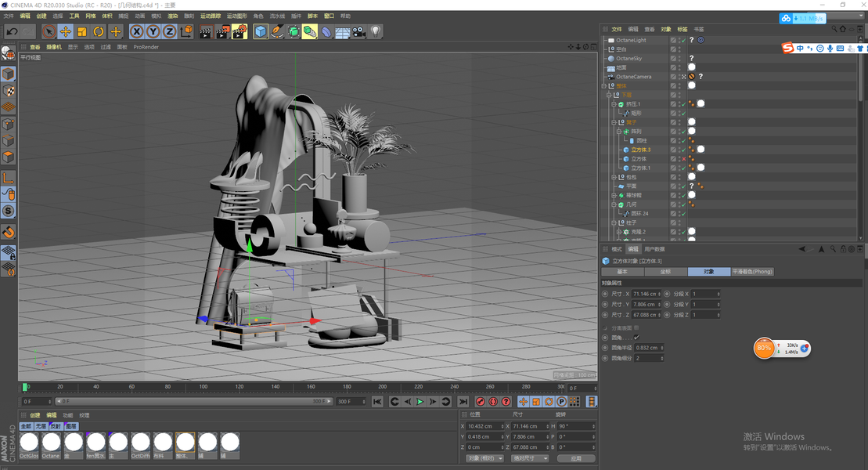Collapse the 挤压.1 object node
868x470 pixels.
point(614,104)
